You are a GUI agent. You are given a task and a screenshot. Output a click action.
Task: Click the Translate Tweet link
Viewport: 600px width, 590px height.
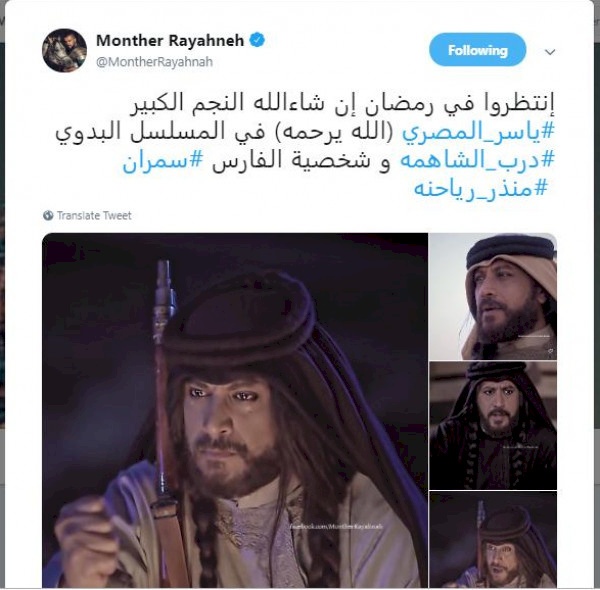pos(94,215)
